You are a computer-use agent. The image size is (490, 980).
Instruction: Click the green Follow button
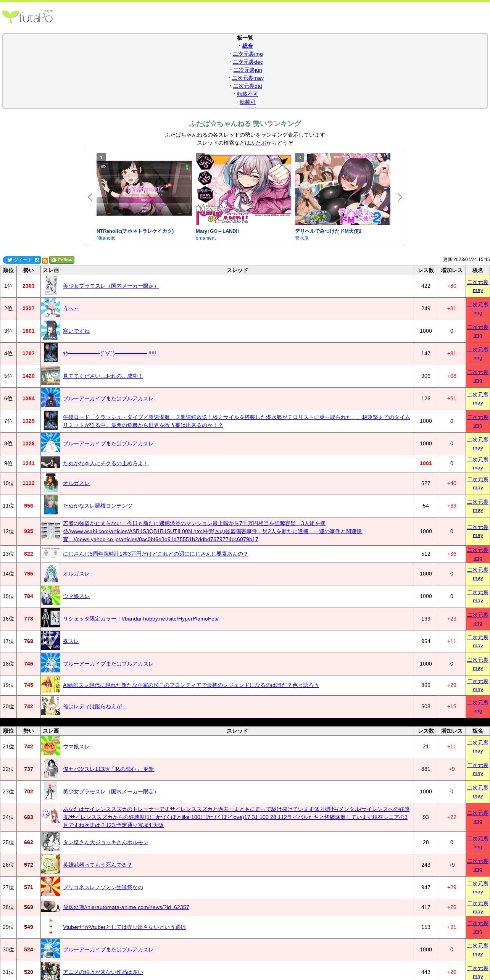tap(62, 260)
